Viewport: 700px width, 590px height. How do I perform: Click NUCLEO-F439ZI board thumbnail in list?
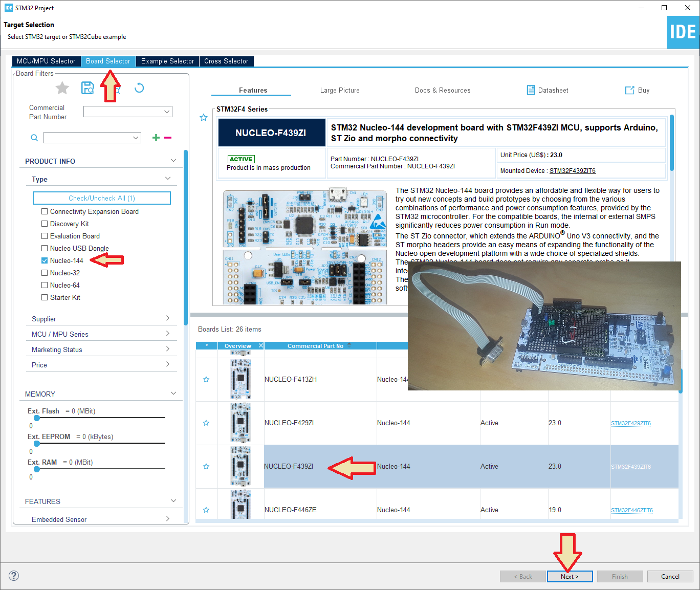(x=240, y=466)
